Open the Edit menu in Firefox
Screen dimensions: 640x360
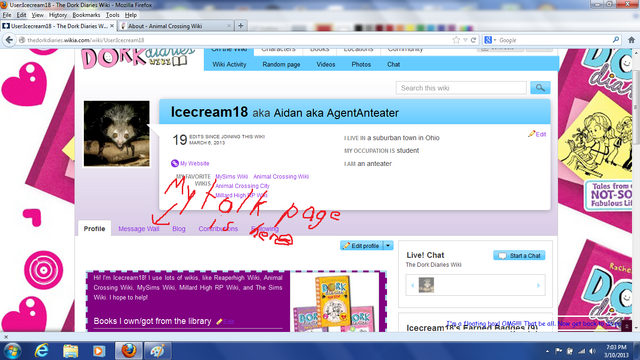pyautogui.click(x=21, y=15)
